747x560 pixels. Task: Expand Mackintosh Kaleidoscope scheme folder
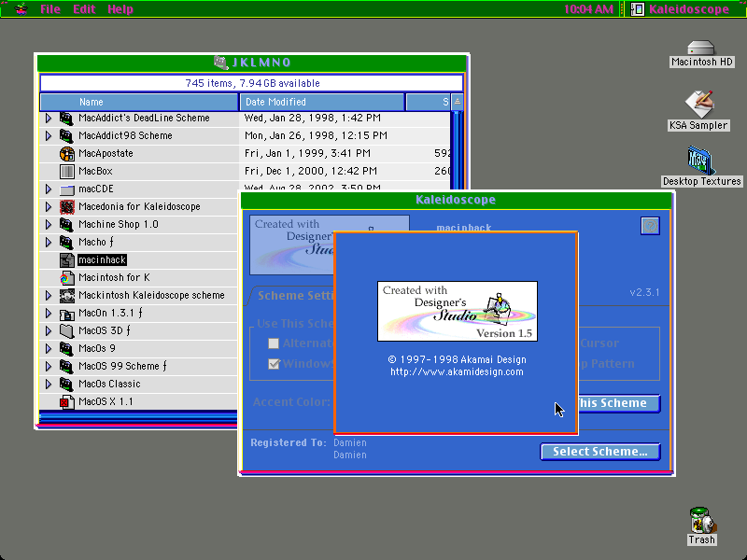coord(49,295)
